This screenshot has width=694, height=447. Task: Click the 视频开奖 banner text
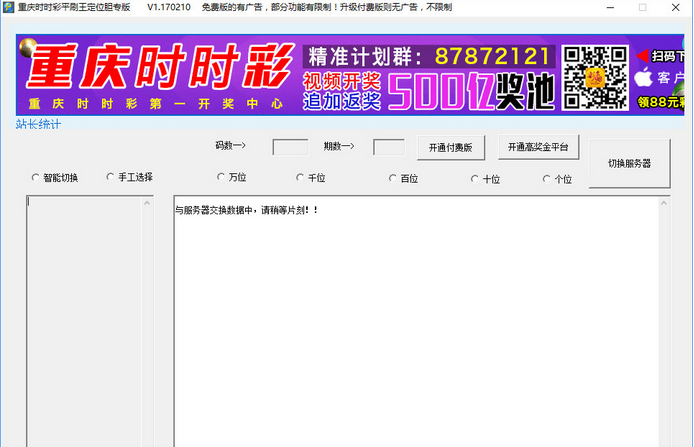(x=342, y=81)
